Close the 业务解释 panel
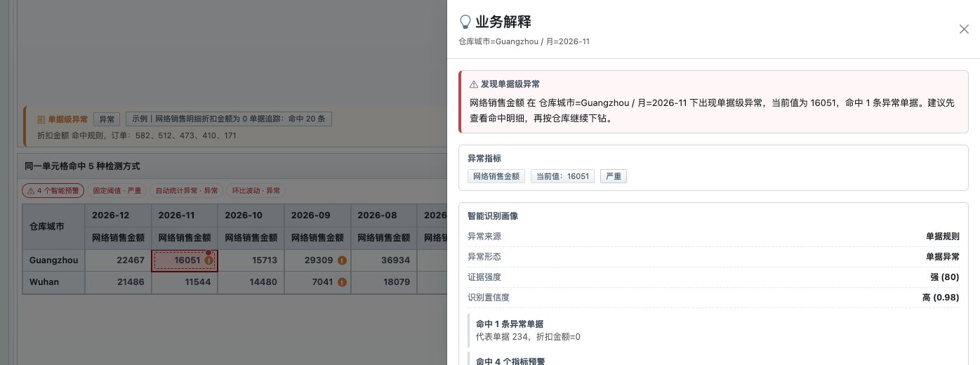Image resolution: width=980 pixels, height=365 pixels. (964, 29)
